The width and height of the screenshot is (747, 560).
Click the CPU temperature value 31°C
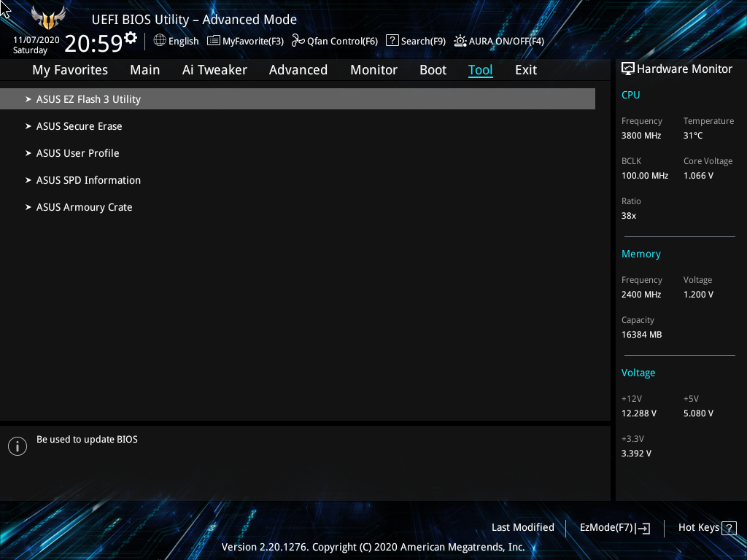tap(693, 136)
